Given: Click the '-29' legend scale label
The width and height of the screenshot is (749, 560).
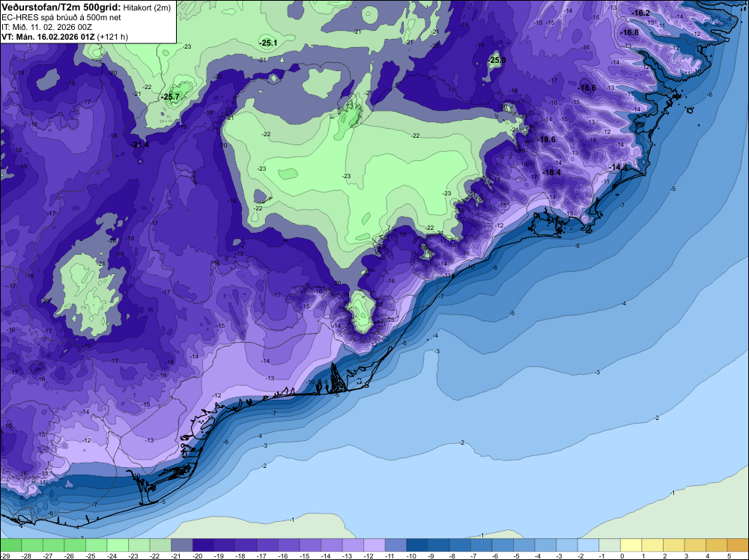Looking at the screenshot, I should pyautogui.click(x=4, y=556).
